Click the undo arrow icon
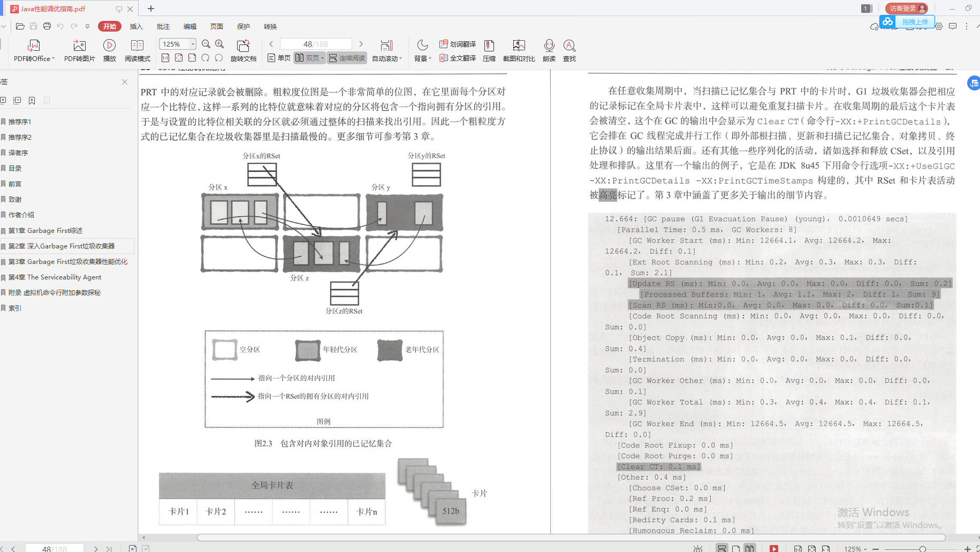The height and width of the screenshot is (552, 980). click(60, 26)
